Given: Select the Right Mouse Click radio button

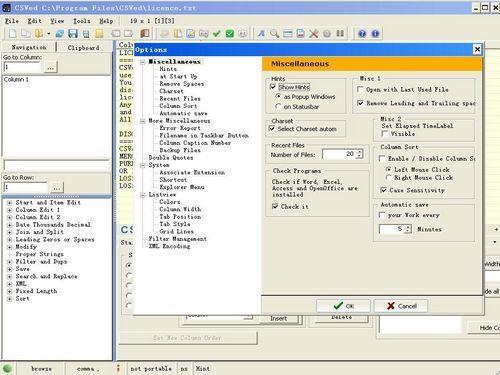Looking at the screenshot, I should click(388, 178).
